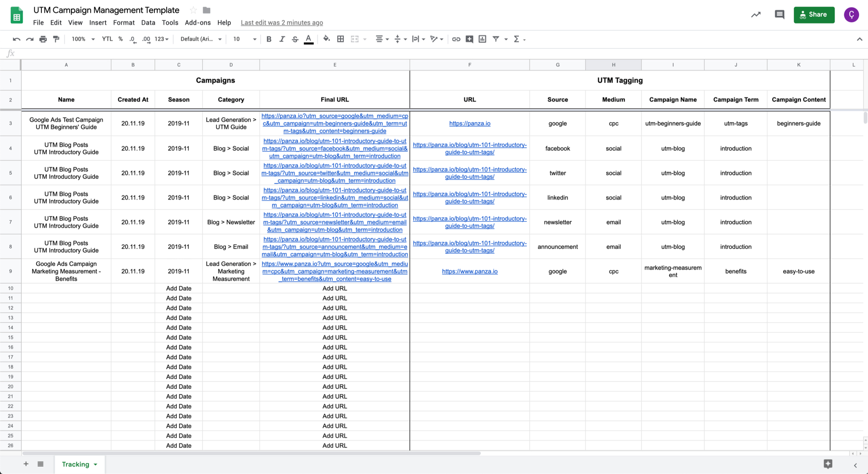The width and height of the screenshot is (868, 474).
Task: Select the 'twitter' source cell
Action: pyautogui.click(x=558, y=173)
